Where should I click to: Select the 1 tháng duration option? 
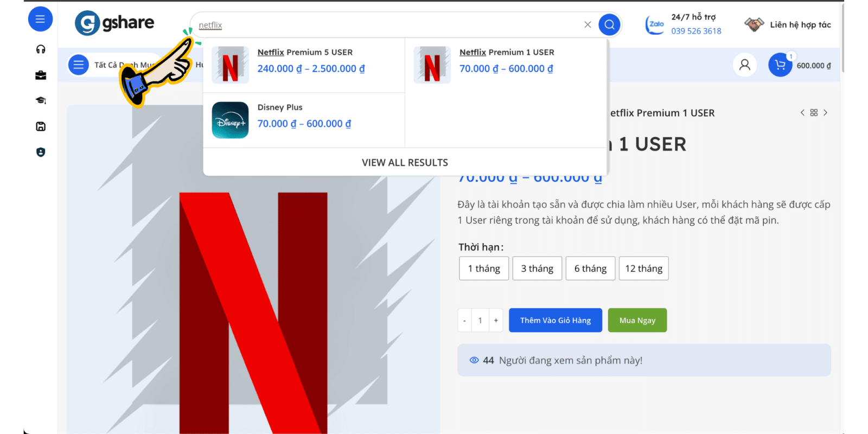(484, 269)
